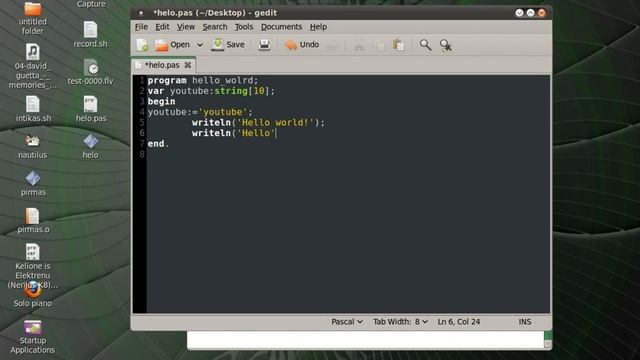Viewport: 640px width, 360px height.
Task: Click the 'youtube' string on line 4
Action: pos(224,112)
